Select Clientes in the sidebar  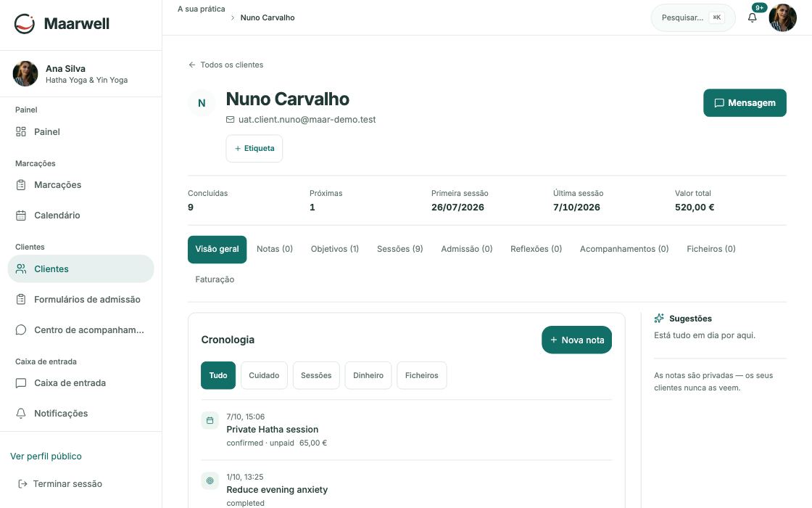(80, 269)
